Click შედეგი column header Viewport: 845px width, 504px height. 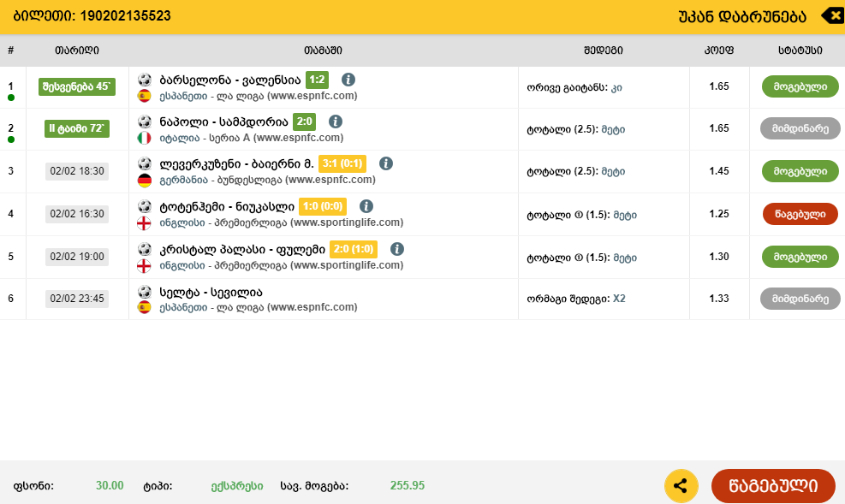coord(604,50)
